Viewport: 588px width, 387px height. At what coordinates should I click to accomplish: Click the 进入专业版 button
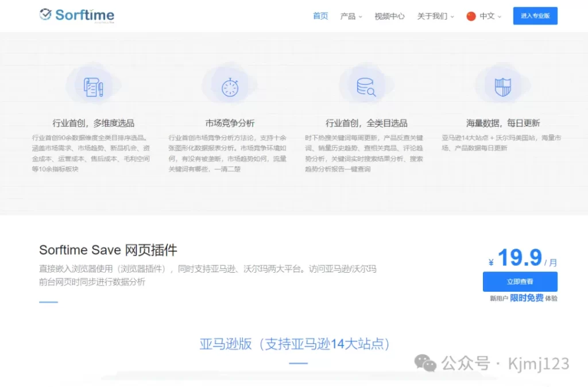point(535,16)
